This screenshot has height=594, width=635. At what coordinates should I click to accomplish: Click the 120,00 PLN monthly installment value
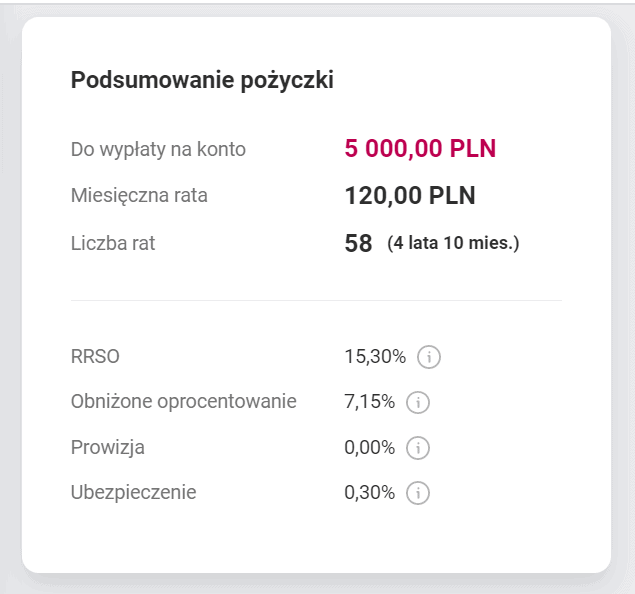click(410, 195)
